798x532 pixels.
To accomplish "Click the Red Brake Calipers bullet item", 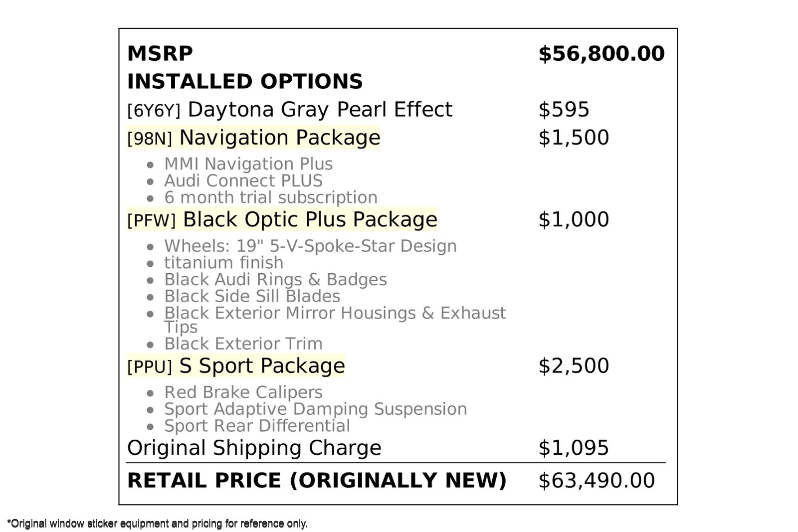I will click(x=243, y=392).
